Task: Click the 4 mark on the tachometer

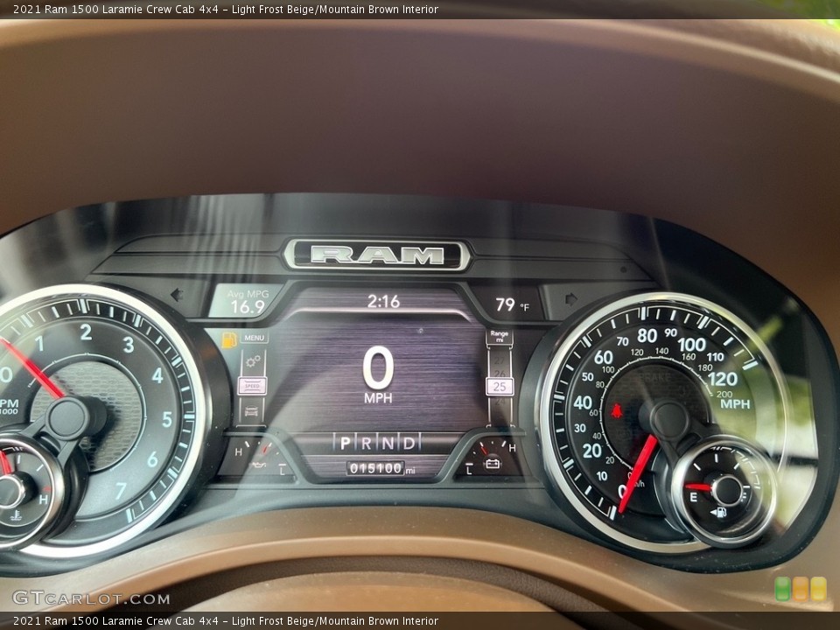Action: 157,375
